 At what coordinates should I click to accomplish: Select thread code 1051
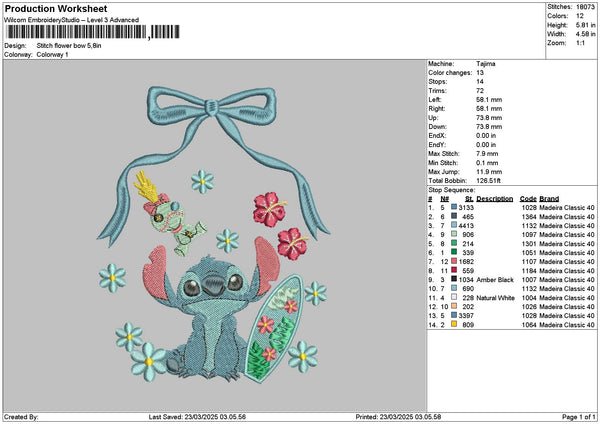[529, 253]
